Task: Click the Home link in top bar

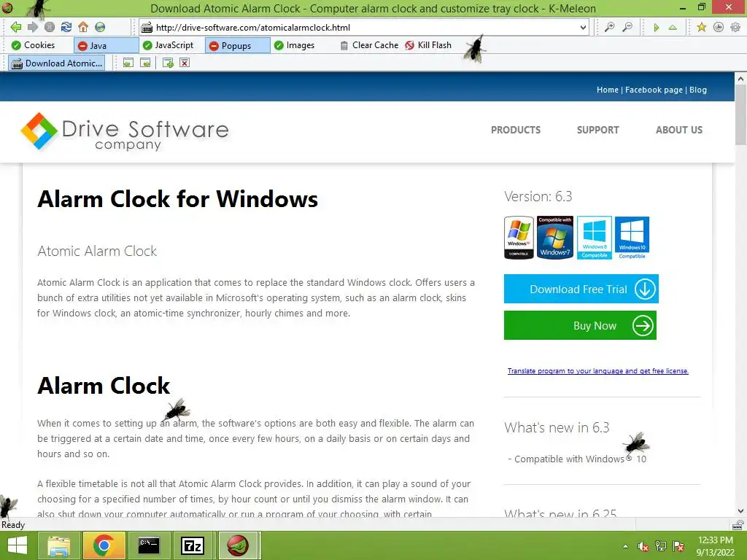Action: (608, 90)
